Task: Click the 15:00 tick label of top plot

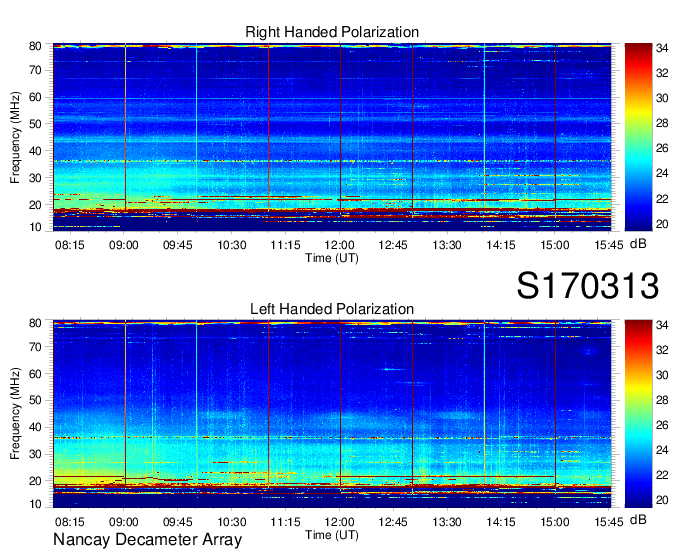Action: [x=555, y=245]
